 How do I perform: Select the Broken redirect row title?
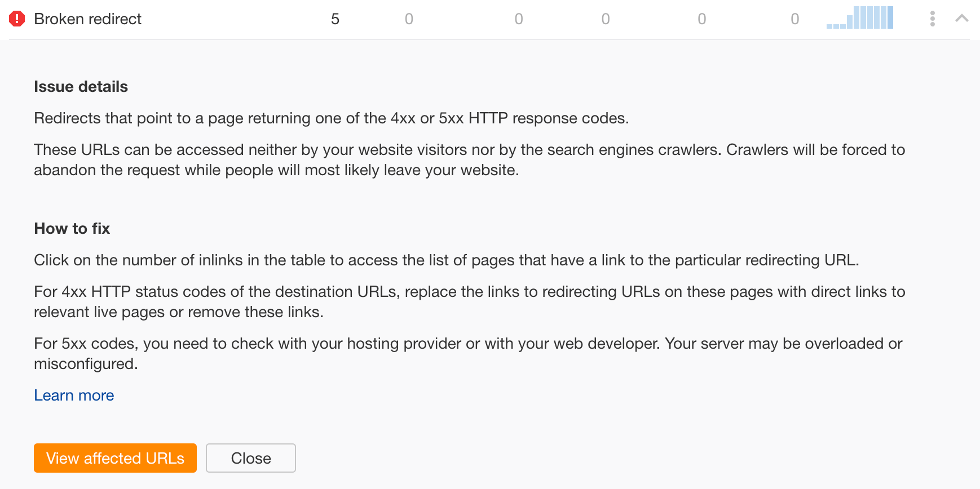click(88, 19)
